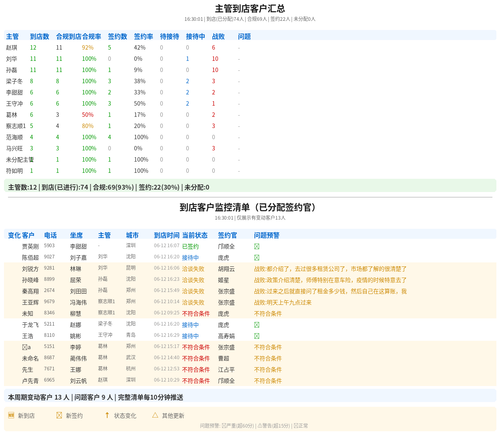Click the 92% compliance rate cell
Screen dimensions: 500x448
[x=88, y=48]
